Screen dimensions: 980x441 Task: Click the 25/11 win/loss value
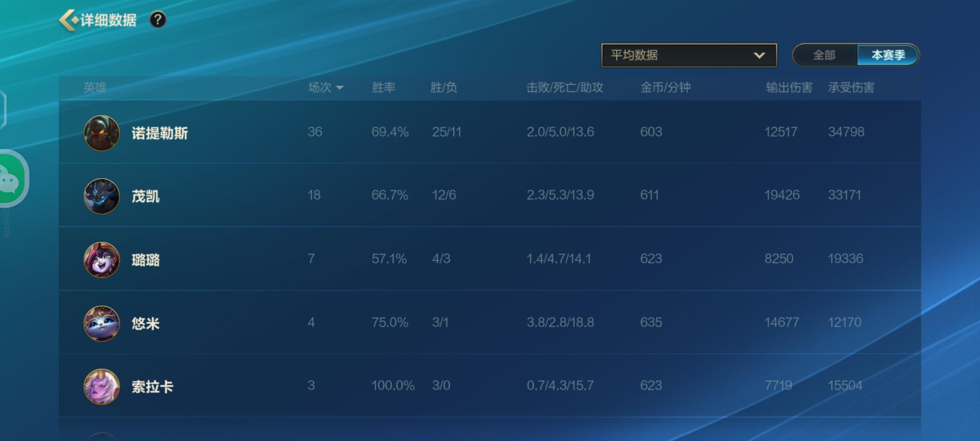[447, 132]
